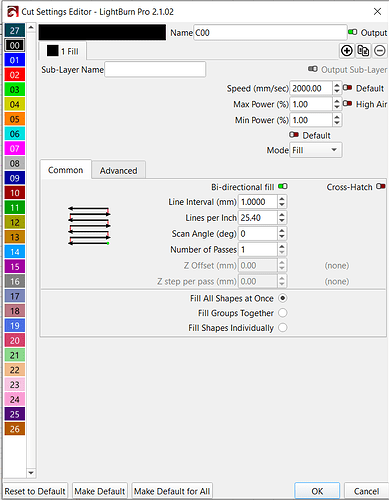Select gray layer 08 swatch
The width and height of the screenshot is (389, 500).
15,163
